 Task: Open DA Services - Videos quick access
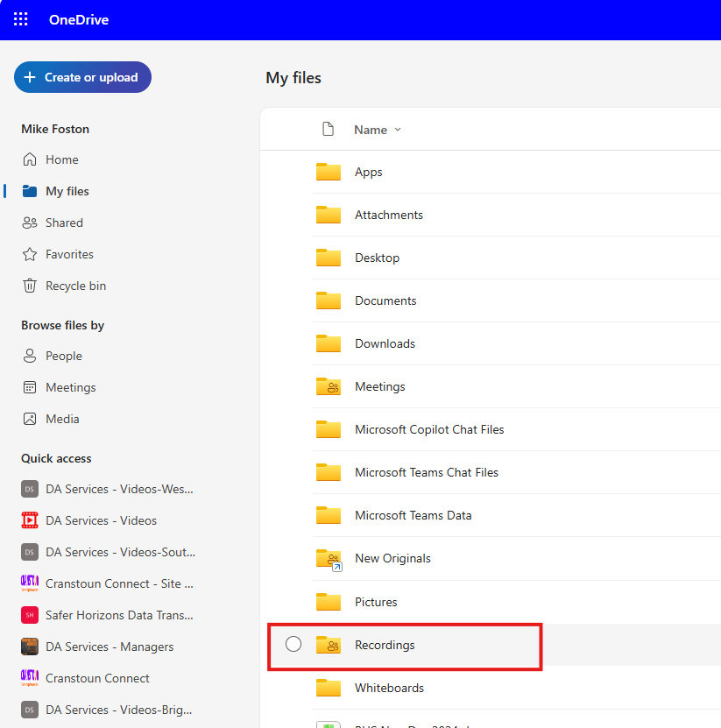tap(101, 520)
